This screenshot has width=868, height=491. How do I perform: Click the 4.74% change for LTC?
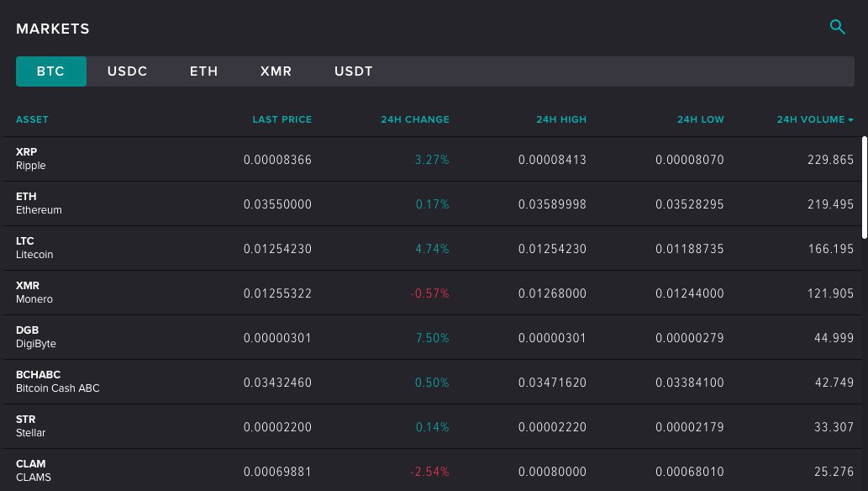(432, 250)
